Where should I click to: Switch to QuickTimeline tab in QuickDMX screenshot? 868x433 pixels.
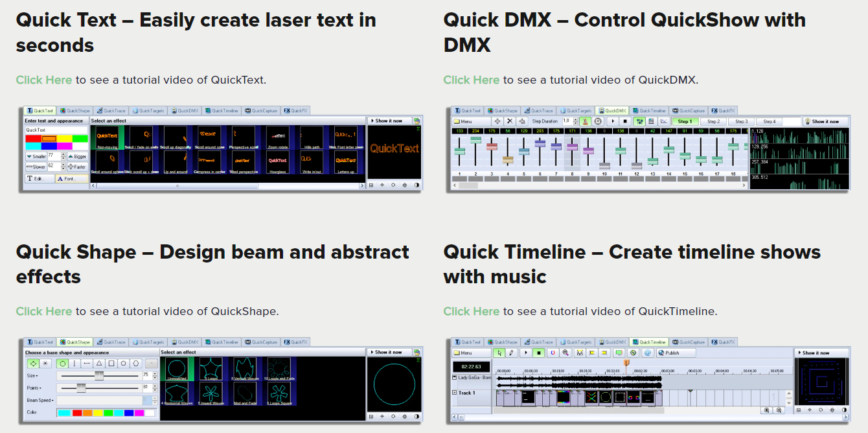(650, 111)
